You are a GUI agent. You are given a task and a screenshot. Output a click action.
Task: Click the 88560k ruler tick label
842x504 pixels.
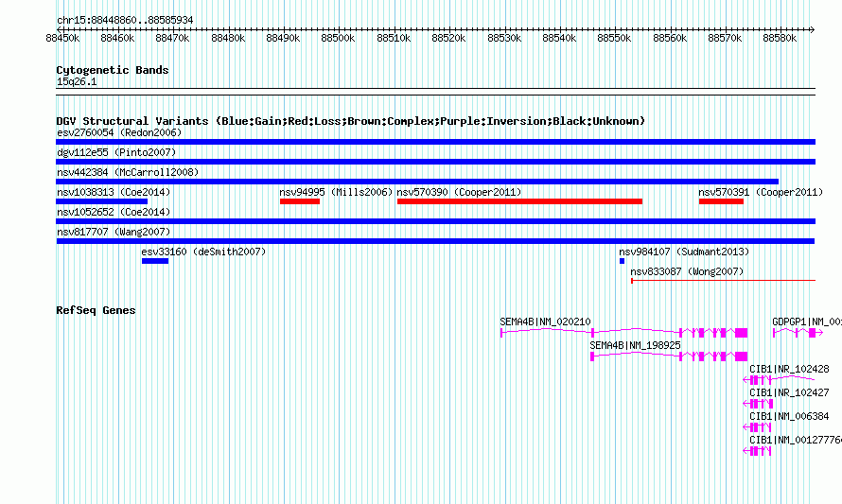670,38
